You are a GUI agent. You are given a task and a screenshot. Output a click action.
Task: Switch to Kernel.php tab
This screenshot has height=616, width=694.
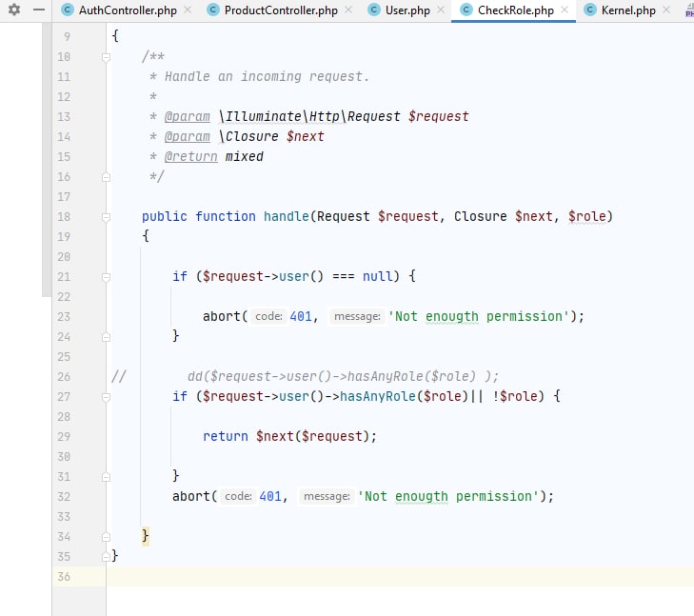tap(628, 10)
